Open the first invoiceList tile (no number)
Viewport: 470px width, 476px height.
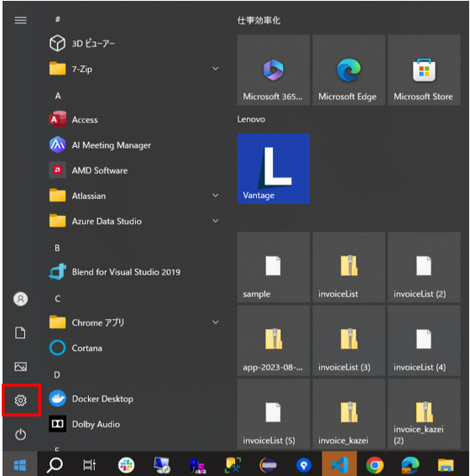348,267
